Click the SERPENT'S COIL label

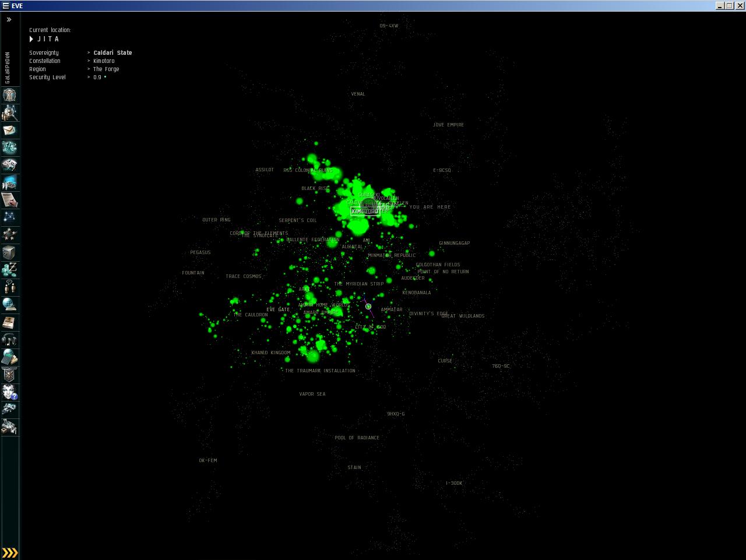point(298,220)
